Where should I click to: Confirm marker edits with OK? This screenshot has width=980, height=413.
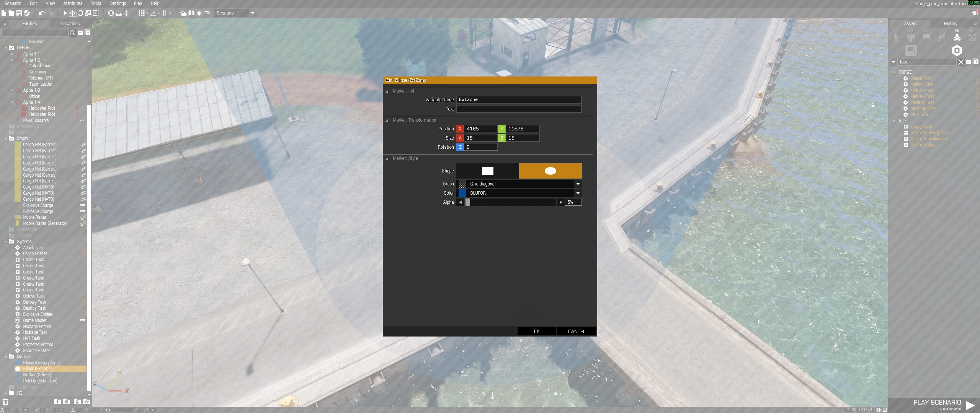537,332
